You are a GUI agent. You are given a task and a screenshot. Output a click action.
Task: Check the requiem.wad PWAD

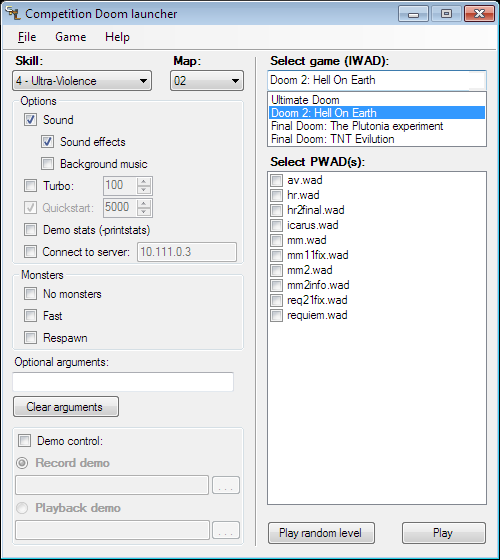(x=276, y=315)
